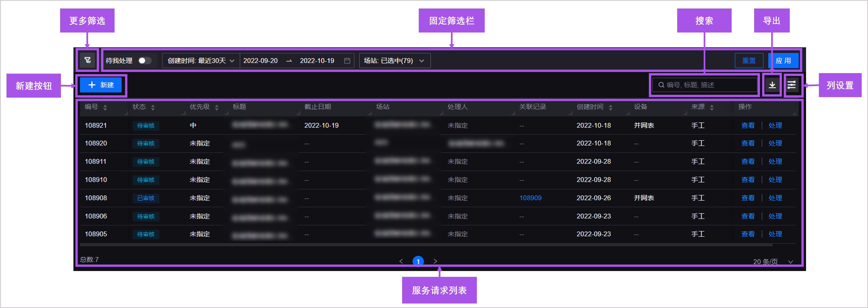Sort by 优先级 column sort arrows
The height and width of the screenshot is (308, 868).
point(217,107)
